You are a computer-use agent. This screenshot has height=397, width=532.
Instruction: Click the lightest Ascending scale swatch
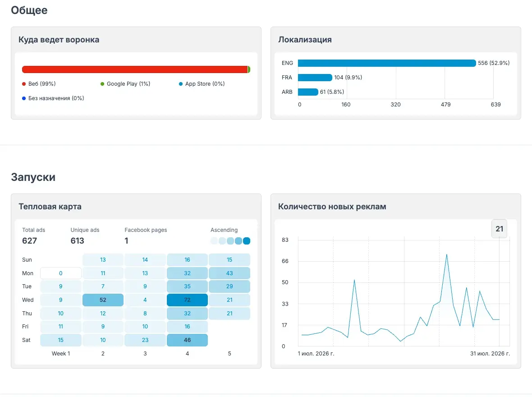point(214,241)
